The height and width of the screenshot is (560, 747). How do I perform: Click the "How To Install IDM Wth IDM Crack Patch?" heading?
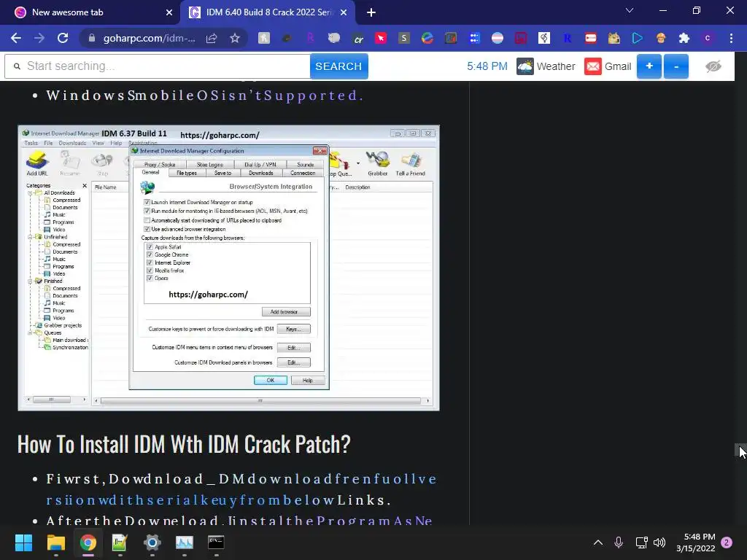[184, 444]
